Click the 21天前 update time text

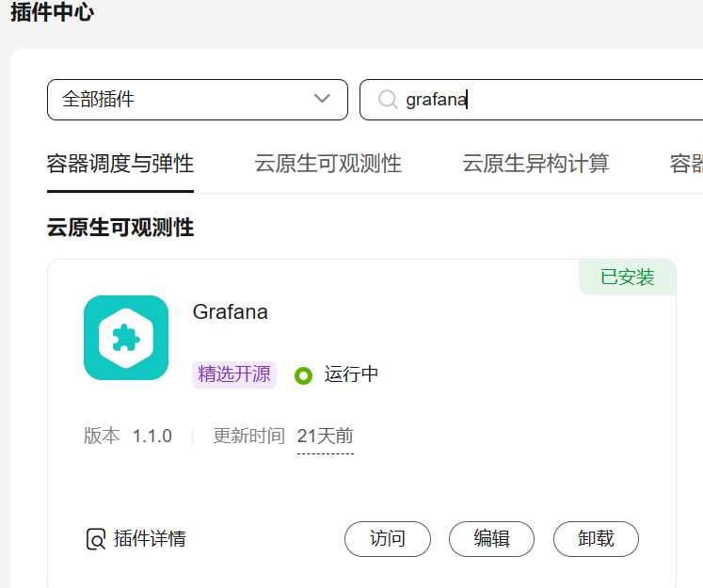coord(325,437)
